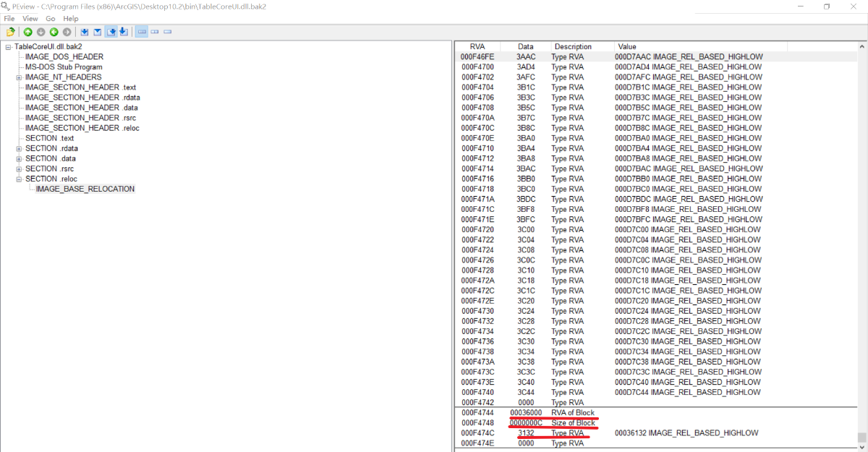Select the TableCoreUI.dll.bak2 root label
This screenshot has height=452, width=868.
(48, 46)
